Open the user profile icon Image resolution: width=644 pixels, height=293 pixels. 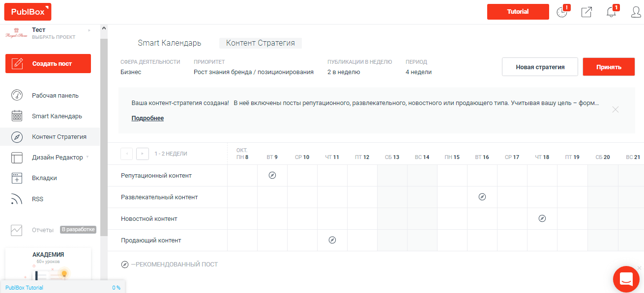pyautogui.click(x=636, y=12)
